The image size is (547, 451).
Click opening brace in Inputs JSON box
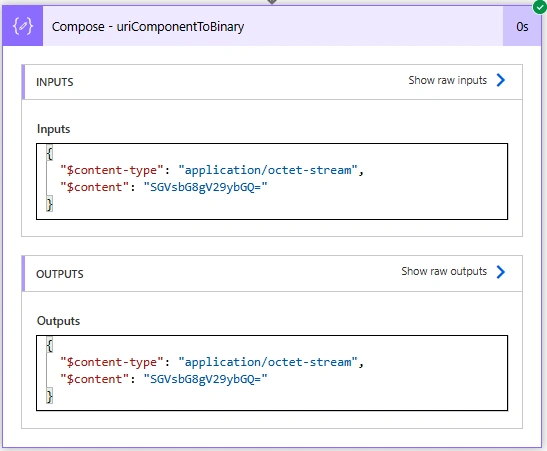(x=50, y=153)
